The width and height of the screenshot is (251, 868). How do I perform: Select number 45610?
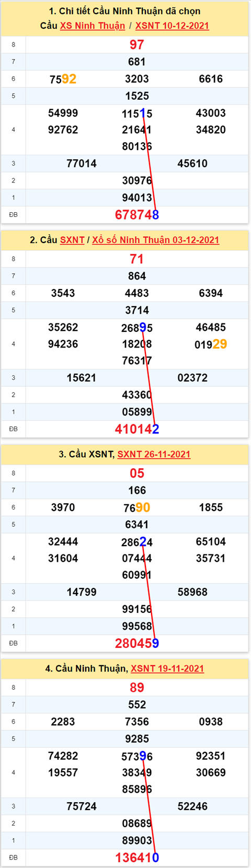(192, 164)
